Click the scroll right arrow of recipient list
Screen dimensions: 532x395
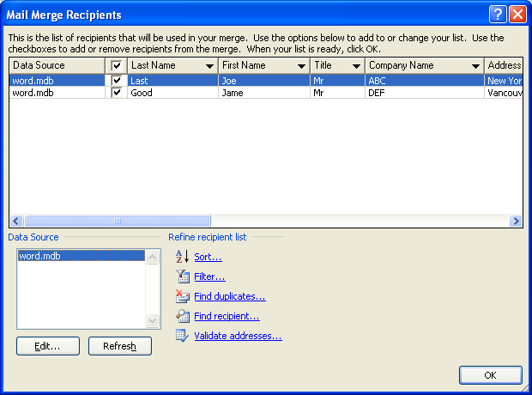pos(516,221)
